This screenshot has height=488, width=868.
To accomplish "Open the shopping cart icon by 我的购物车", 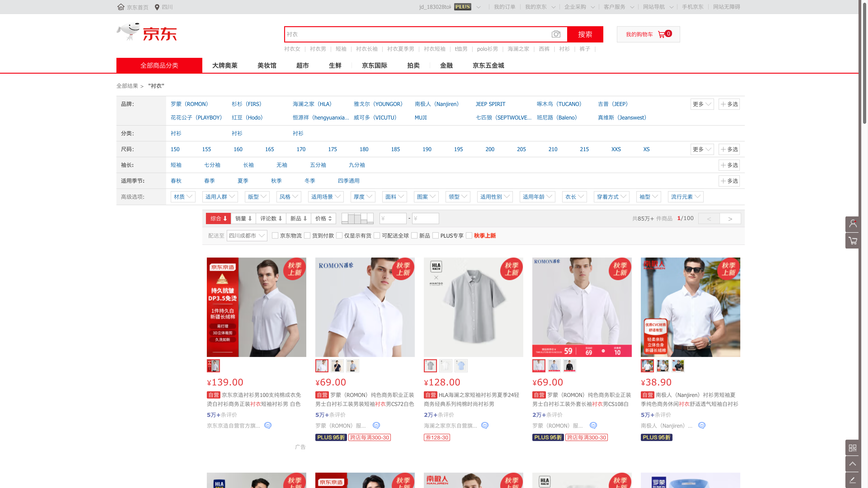I will tap(661, 34).
